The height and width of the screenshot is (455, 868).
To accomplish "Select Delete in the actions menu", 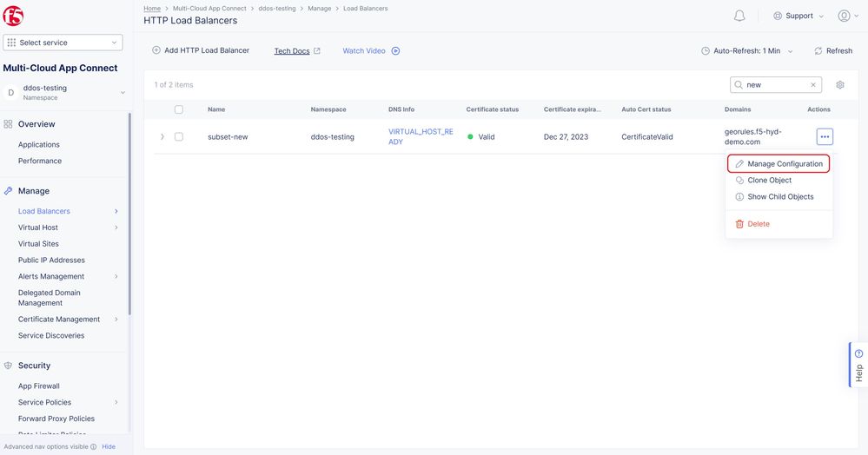I will (758, 224).
